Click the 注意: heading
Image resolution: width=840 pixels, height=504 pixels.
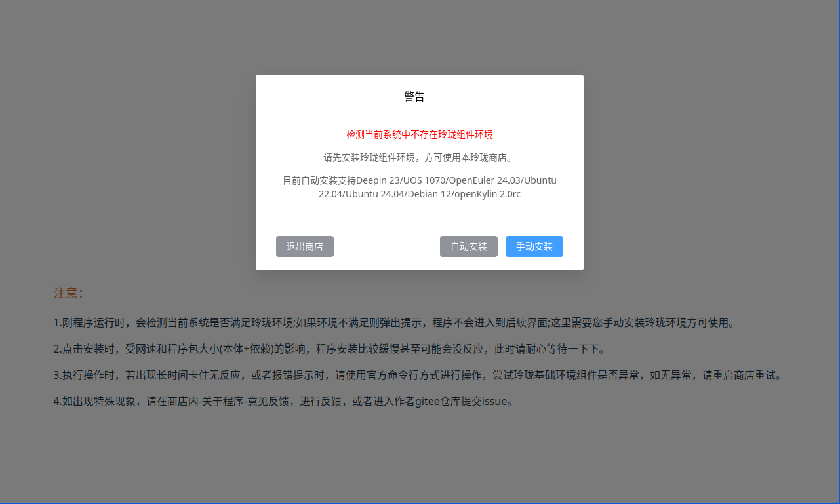coord(68,293)
